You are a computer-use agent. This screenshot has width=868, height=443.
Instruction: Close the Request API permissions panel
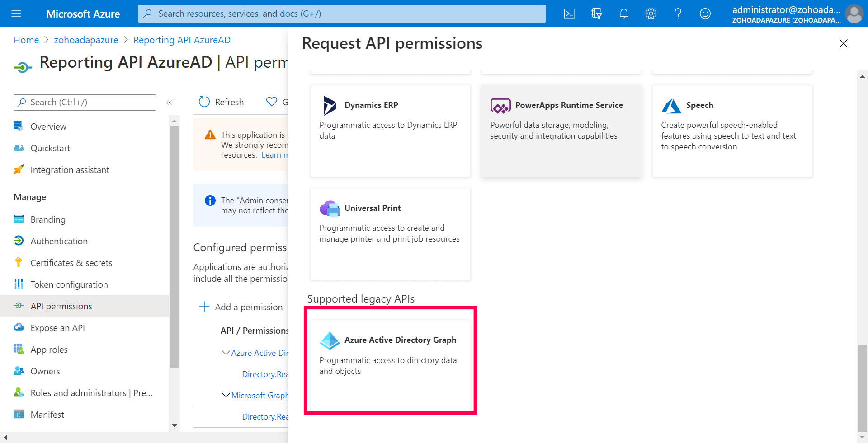[x=843, y=43]
